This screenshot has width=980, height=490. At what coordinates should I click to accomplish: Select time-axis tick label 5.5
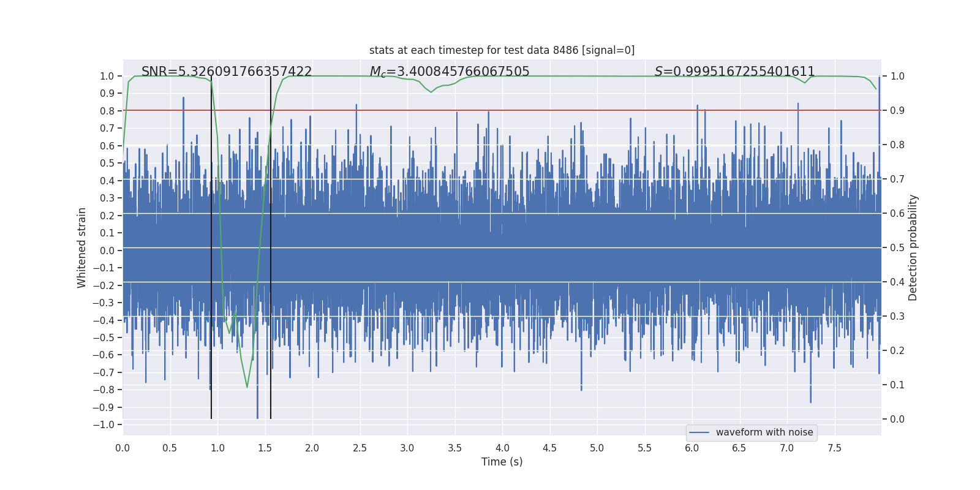(x=644, y=448)
